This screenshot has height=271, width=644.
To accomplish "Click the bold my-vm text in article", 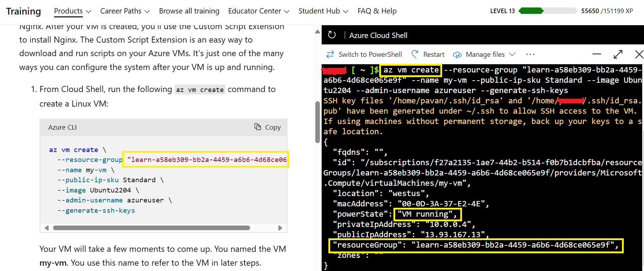I will point(53,263).
